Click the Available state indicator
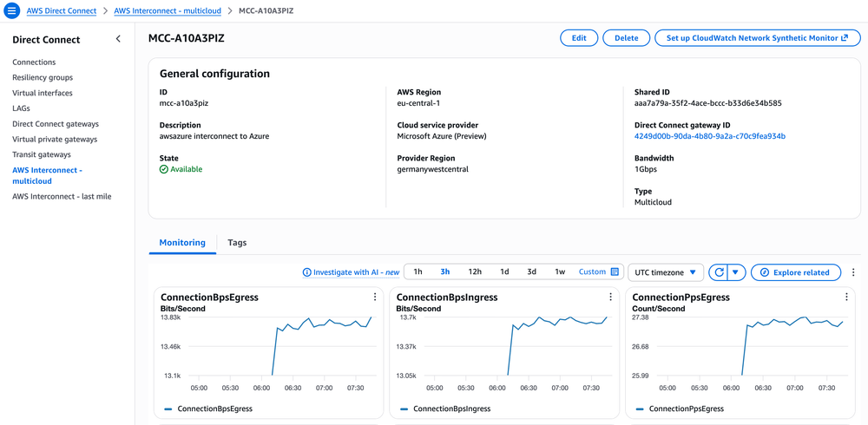Viewport: 868px width, 425px height. (181, 169)
